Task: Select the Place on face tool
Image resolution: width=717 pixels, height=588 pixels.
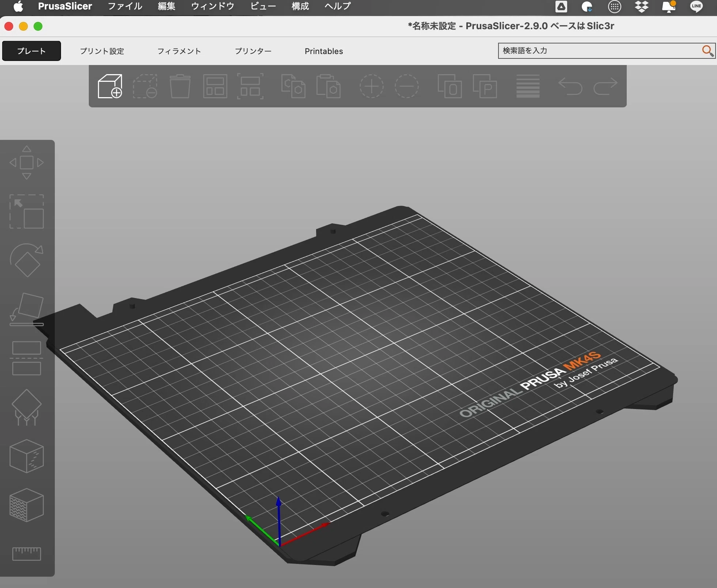Action: (27, 309)
